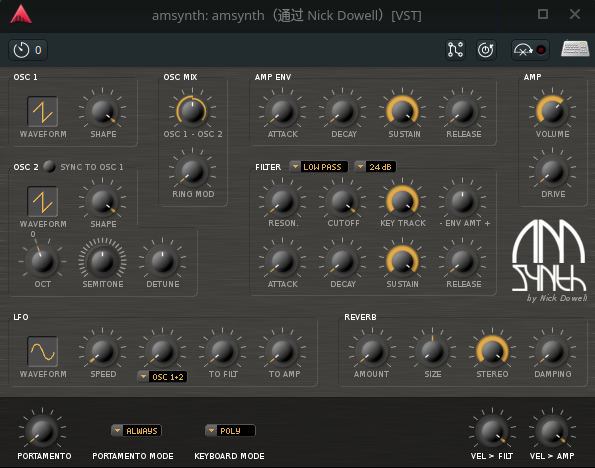Click the Ardour logo in title bar
595x468 pixels.
21,14
